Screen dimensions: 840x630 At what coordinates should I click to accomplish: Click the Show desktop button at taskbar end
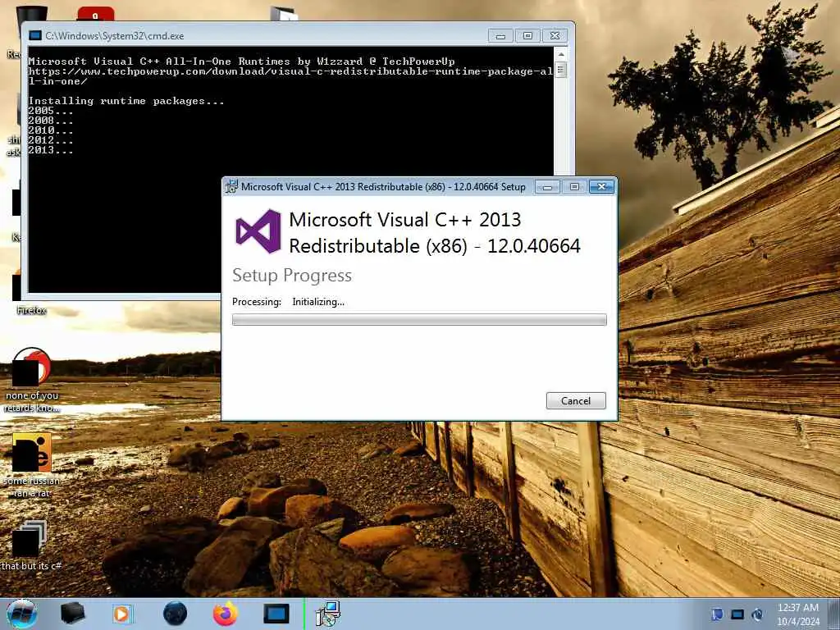834,614
